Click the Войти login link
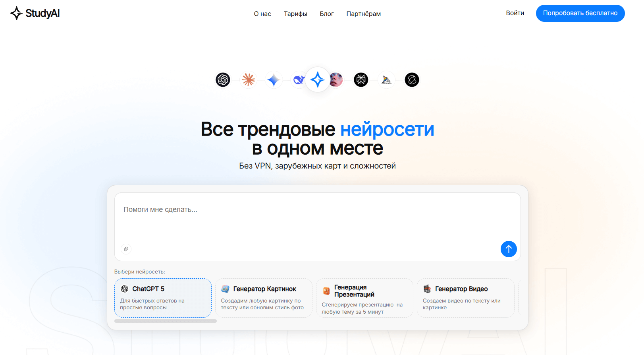This screenshot has height=355, width=644. pyautogui.click(x=515, y=13)
